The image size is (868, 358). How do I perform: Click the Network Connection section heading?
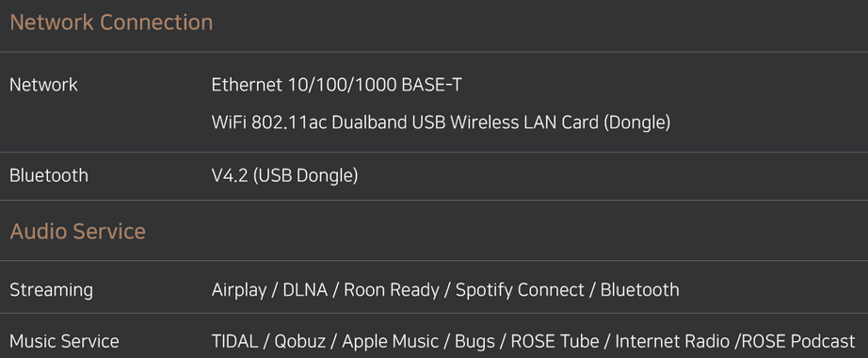(111, 23)
